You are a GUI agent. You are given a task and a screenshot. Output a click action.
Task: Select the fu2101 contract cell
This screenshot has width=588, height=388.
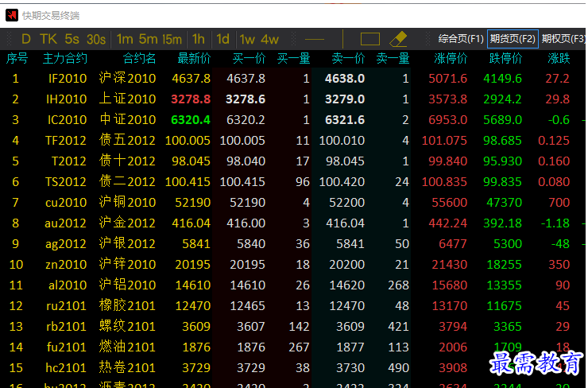click(67, 347)
